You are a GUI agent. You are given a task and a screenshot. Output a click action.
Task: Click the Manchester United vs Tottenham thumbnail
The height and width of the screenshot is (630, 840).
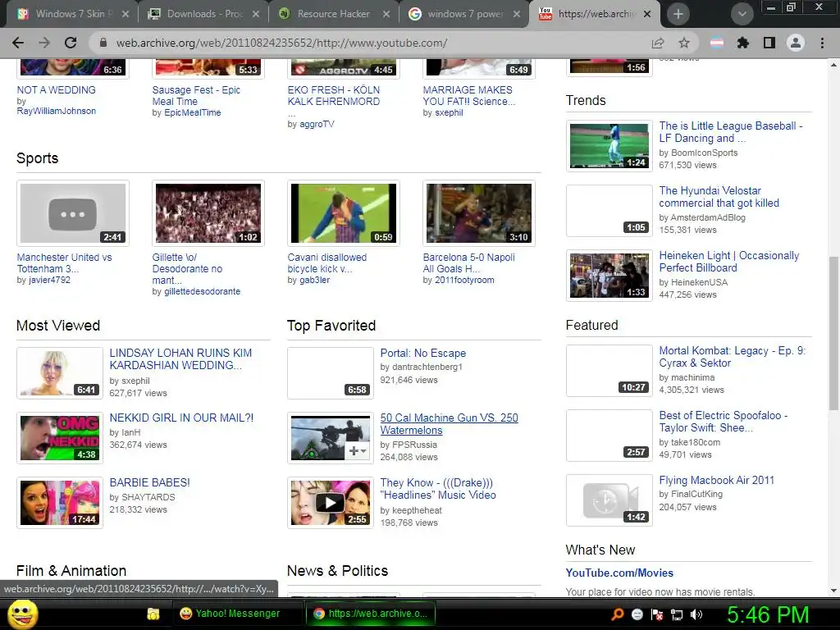73,213
